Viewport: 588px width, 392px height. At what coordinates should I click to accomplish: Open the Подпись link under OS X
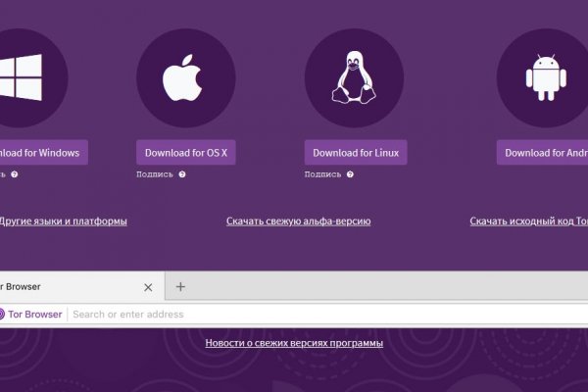click(155, 174)
